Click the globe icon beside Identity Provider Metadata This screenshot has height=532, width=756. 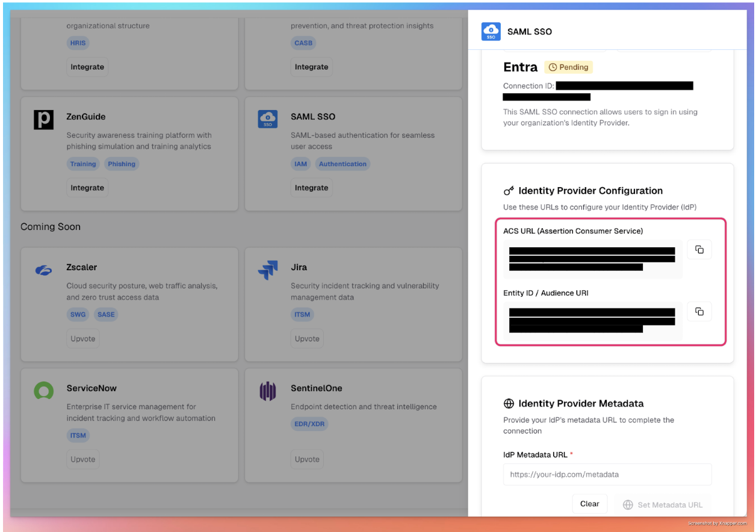tap(509, 404)
